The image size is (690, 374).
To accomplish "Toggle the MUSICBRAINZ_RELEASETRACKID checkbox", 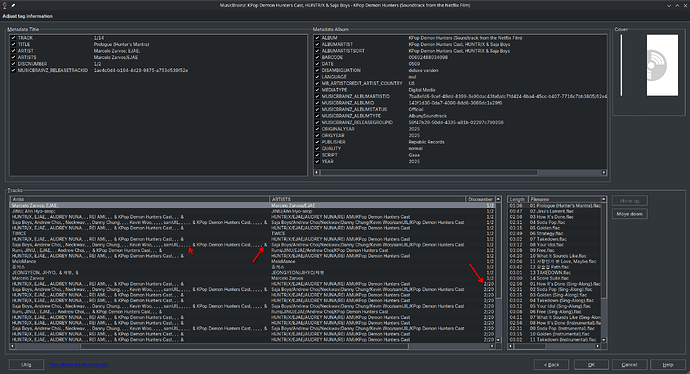I will [13, 70].
